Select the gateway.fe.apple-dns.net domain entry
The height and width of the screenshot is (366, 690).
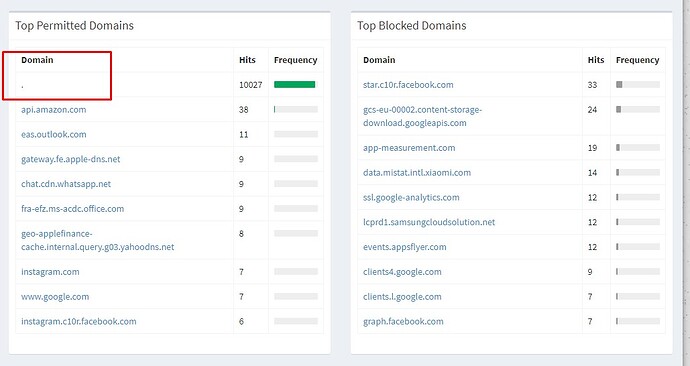70,159
